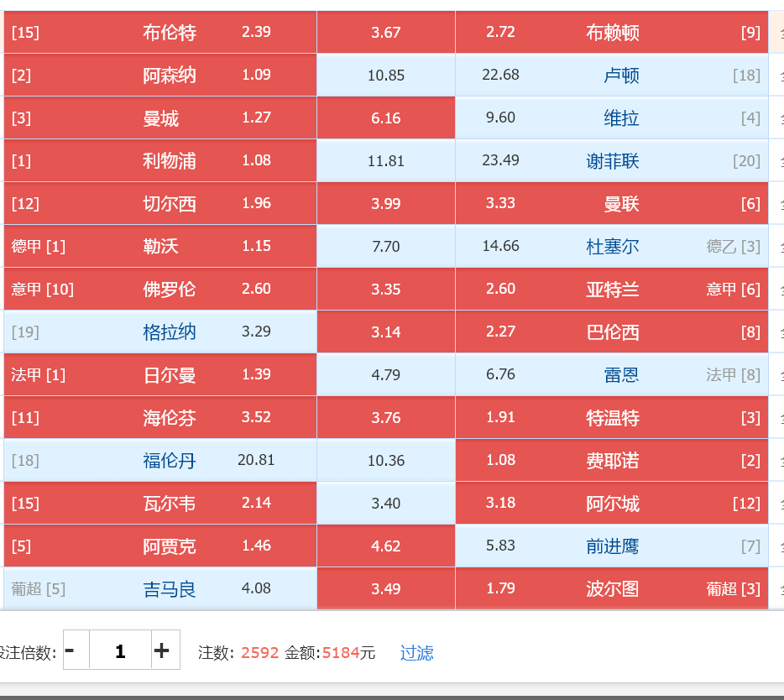Image resolution: width=784 pixels, height=700 pixels.
Task: Select draw odds 7.70 for 勒沃 match
Action: (x=386, y=246)
